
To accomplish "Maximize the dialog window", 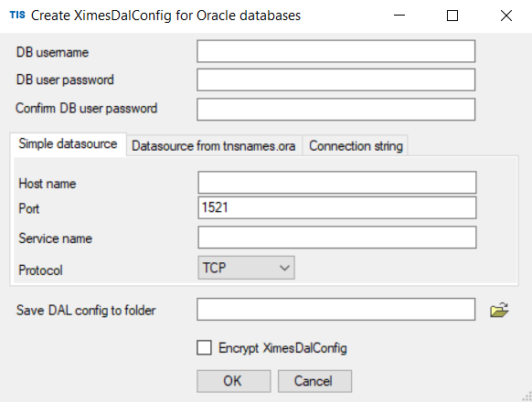I will click(452, 16).
